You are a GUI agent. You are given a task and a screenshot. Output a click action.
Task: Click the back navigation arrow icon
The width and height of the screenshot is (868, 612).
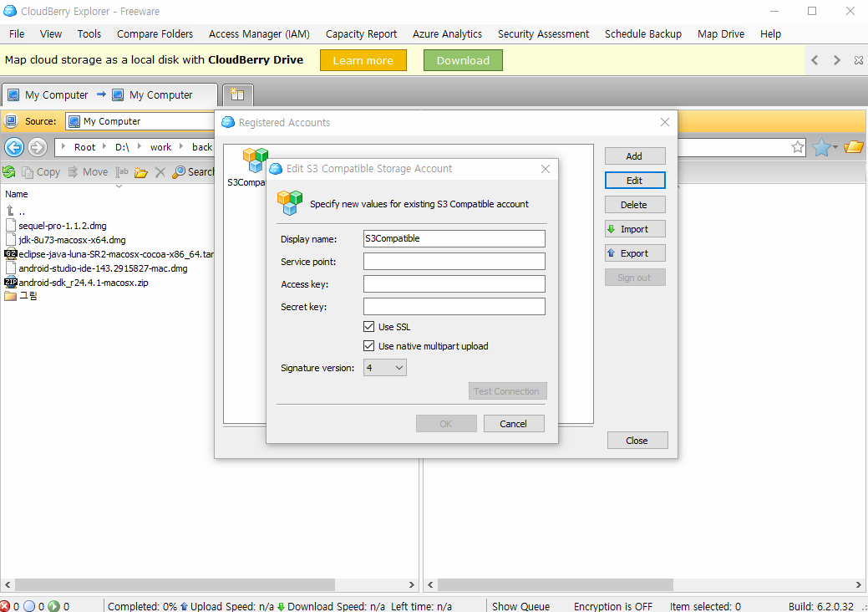tap(14, 147)
